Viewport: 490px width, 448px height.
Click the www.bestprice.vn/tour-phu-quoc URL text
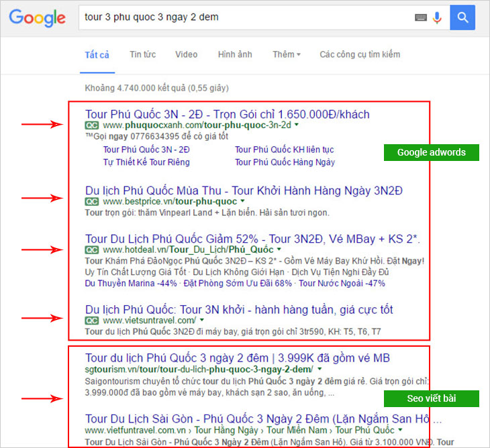point(170,202)
